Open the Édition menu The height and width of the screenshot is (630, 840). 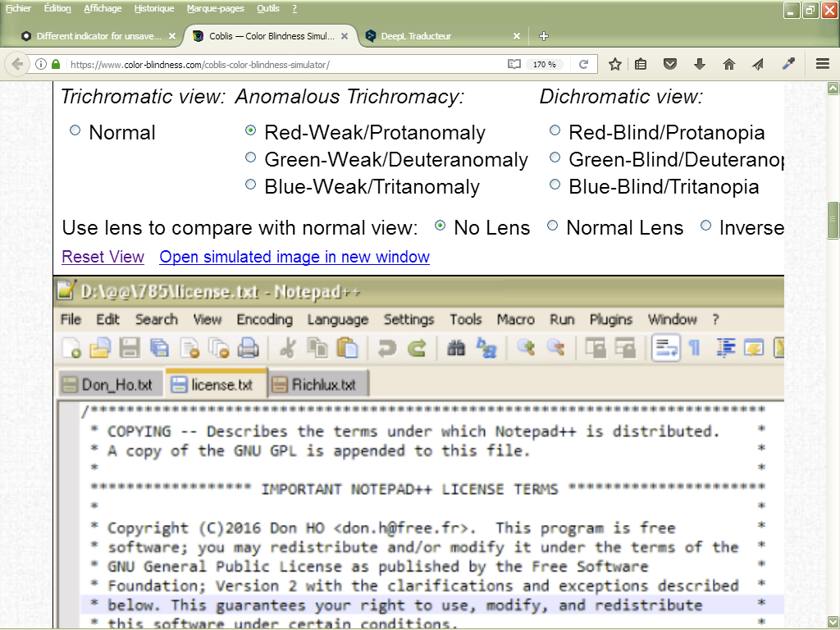click(x=57, y=8)
